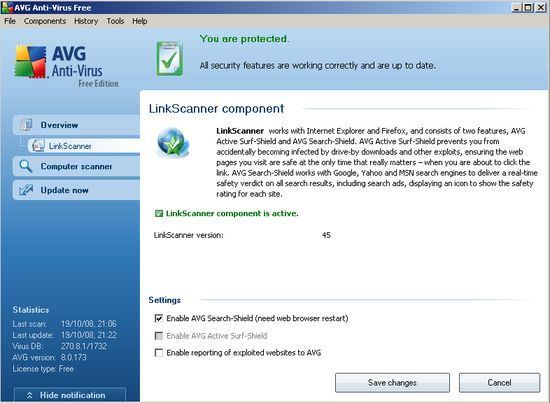Screen dimensions: 550x403
Task: Toggle Enable AVG Active Surf-Shield checkbox
Action: point(159,336)
